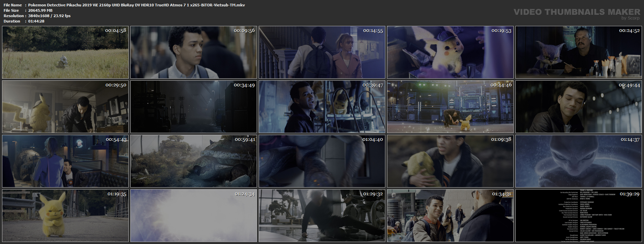The height and width of the screenshot is (244, 644).
Task: Open the frame stamped 01:09:38
Action: point(450,161)
